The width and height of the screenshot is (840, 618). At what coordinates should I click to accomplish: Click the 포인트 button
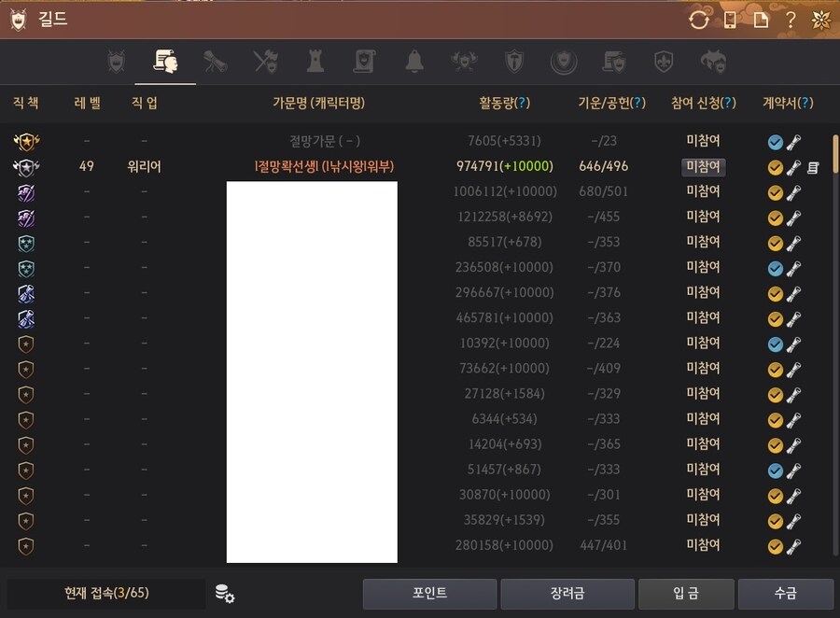point(429,595)
